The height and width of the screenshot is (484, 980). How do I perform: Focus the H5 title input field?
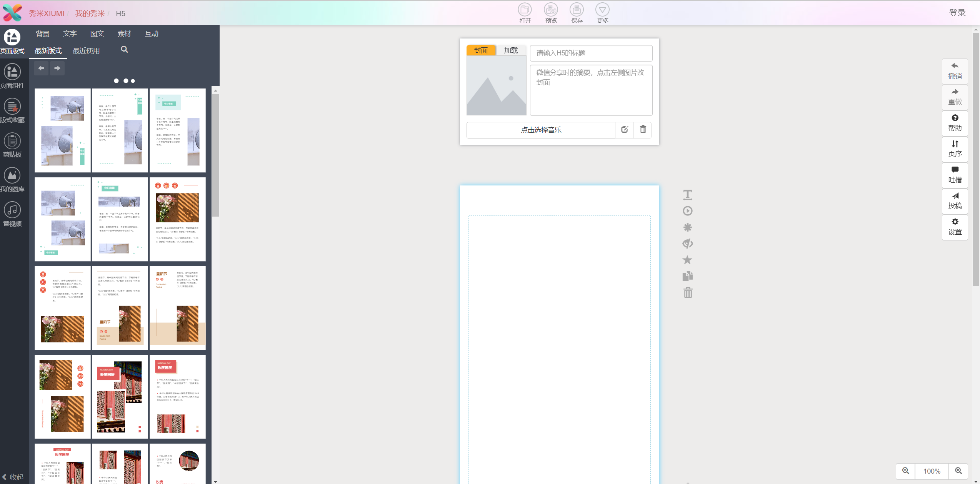[591, 53]
